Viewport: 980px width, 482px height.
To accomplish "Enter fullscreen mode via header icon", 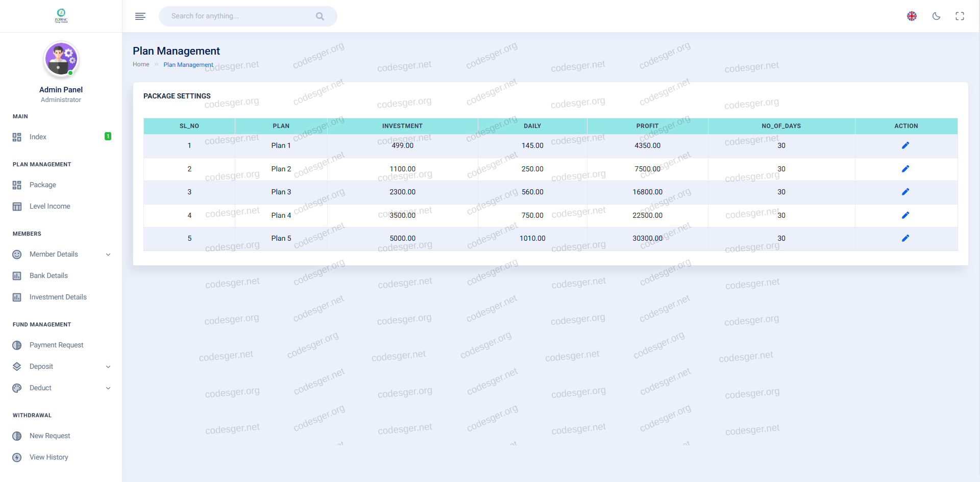I will point(960,16).
